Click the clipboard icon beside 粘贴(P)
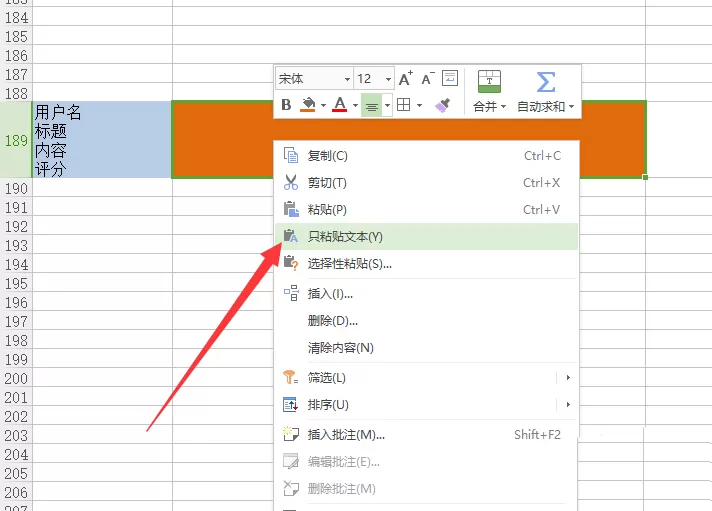Image resolution: width=712 pixels, height=511 pixels. point(291,209)
